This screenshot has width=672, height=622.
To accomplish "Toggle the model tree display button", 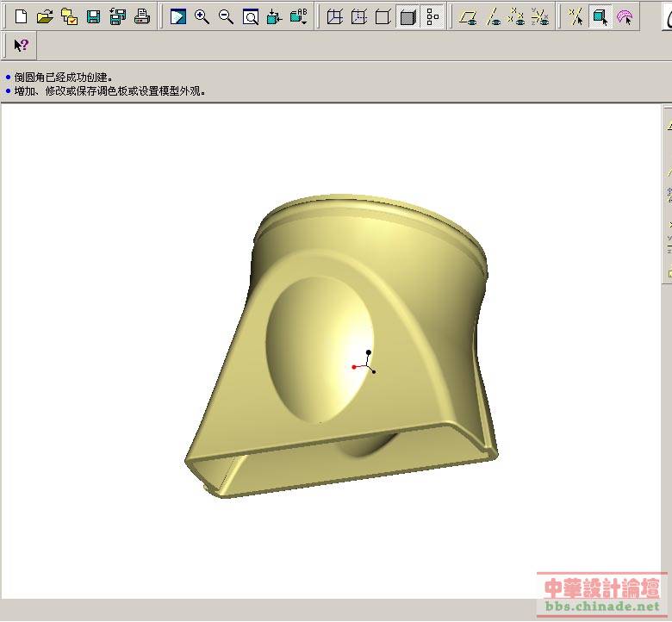I will coord(432,16).
